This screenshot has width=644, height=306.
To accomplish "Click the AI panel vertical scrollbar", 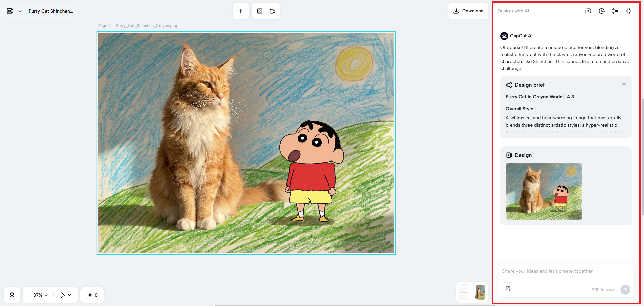I will click(643, 157).
